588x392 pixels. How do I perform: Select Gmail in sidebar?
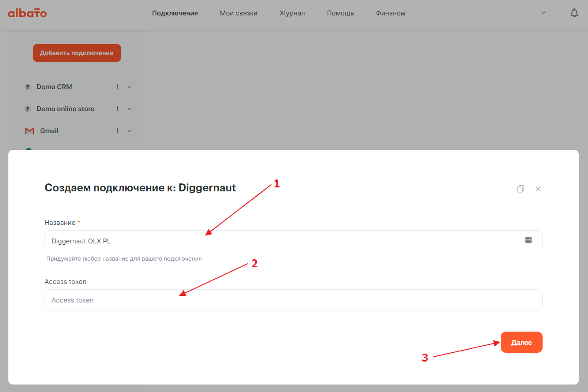tap(49, 131)
